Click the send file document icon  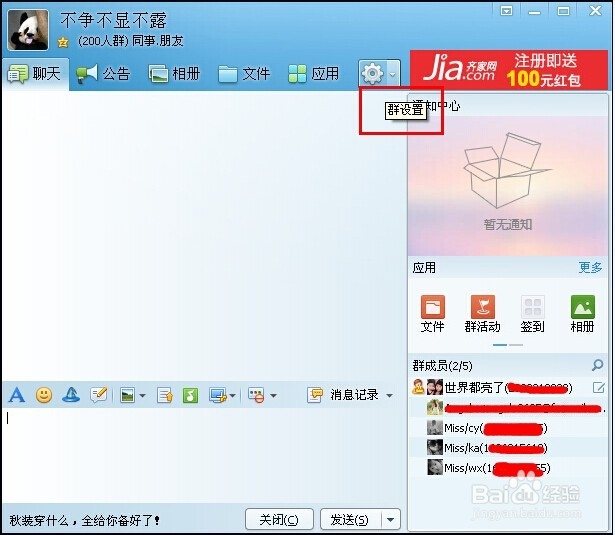165,395
